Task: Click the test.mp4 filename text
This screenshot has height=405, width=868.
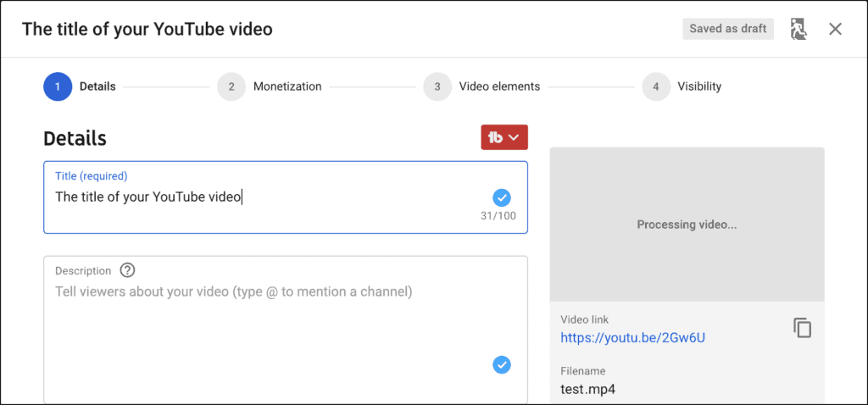Action: [x=588, y=390]
